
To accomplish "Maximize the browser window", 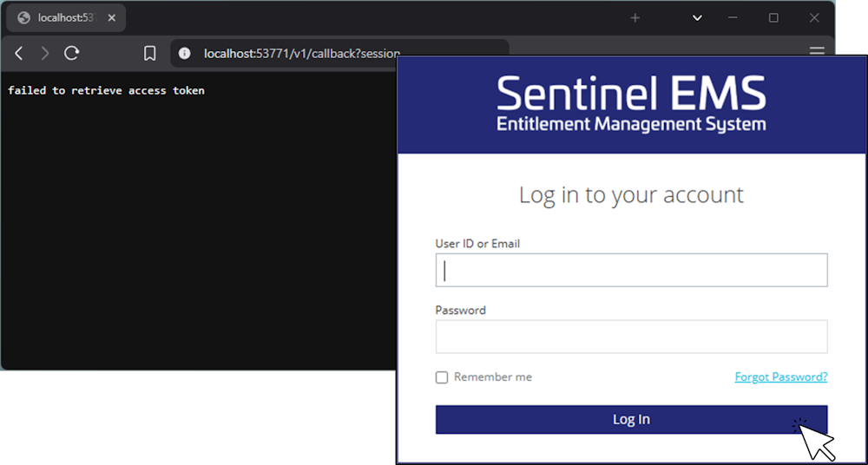I will point(773,17).
